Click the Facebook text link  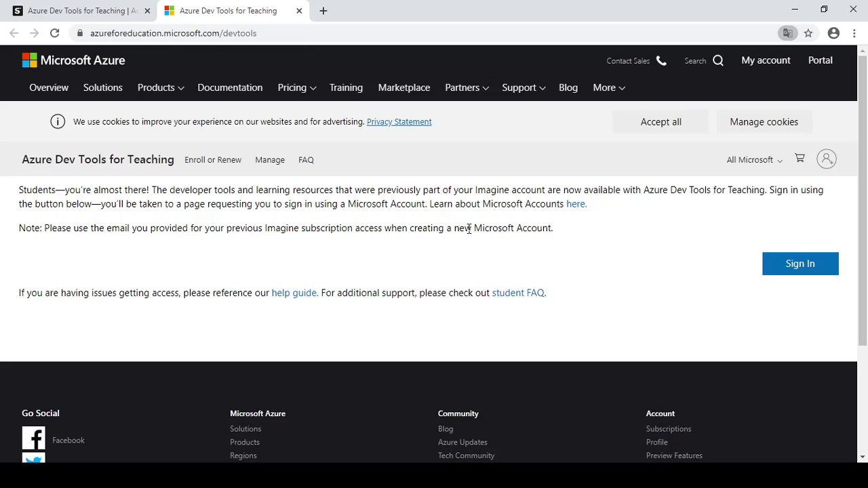click(x=68, y=441)
